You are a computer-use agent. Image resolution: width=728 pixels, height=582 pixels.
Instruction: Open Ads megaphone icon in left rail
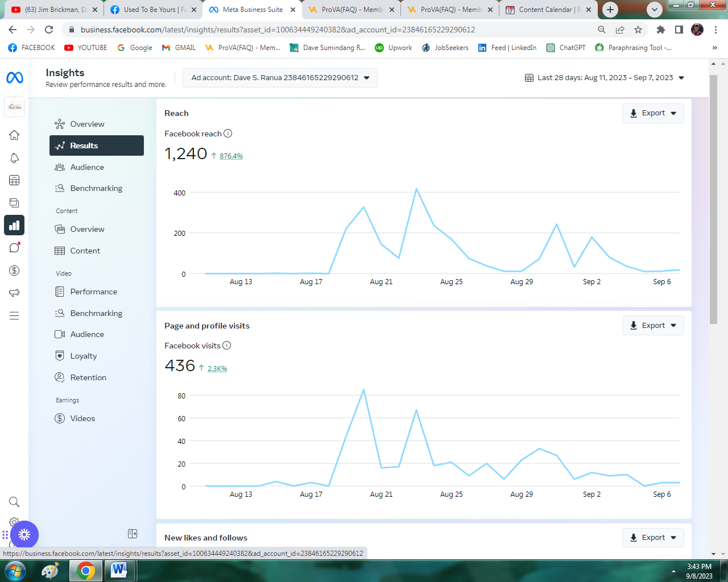click(14, 293)
